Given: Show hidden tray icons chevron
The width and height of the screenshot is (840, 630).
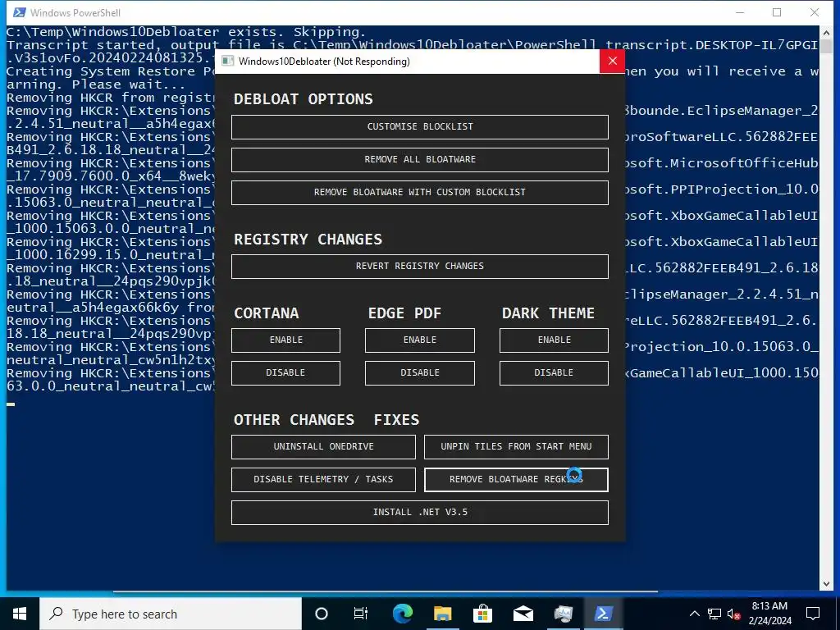Looking at the screenshot, I should (694, 614).
